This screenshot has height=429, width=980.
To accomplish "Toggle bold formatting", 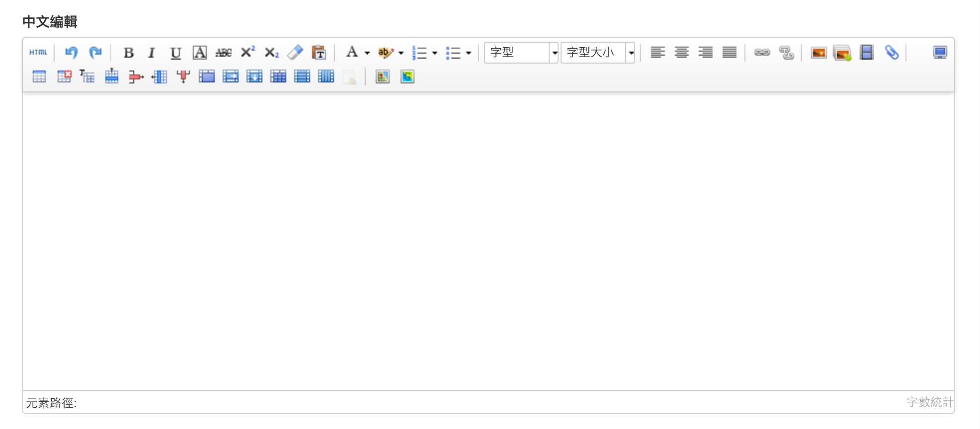I will 128,52.
